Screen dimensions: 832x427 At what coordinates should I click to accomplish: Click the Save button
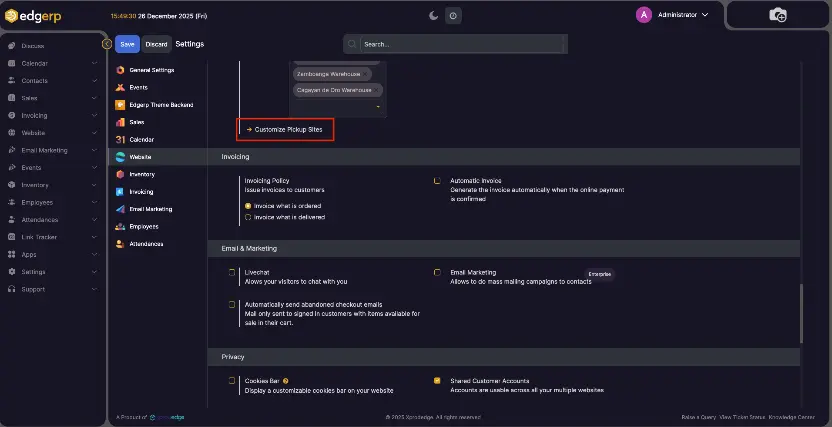pyautogui.click(x=127, y=44)
